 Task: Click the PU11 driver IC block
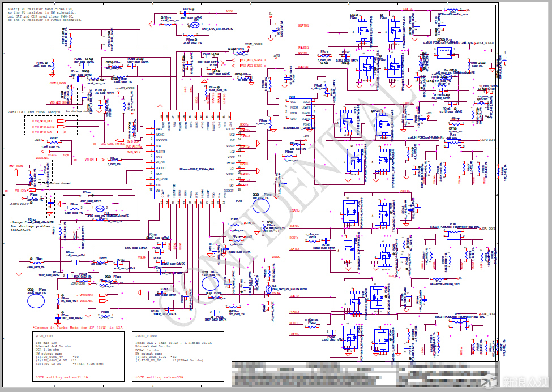300,114
